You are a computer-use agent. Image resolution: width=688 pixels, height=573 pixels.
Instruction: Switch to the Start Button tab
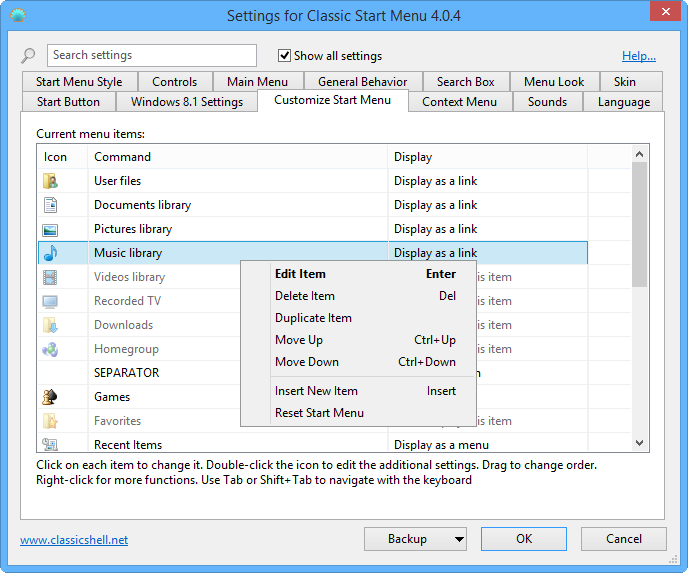68,102
